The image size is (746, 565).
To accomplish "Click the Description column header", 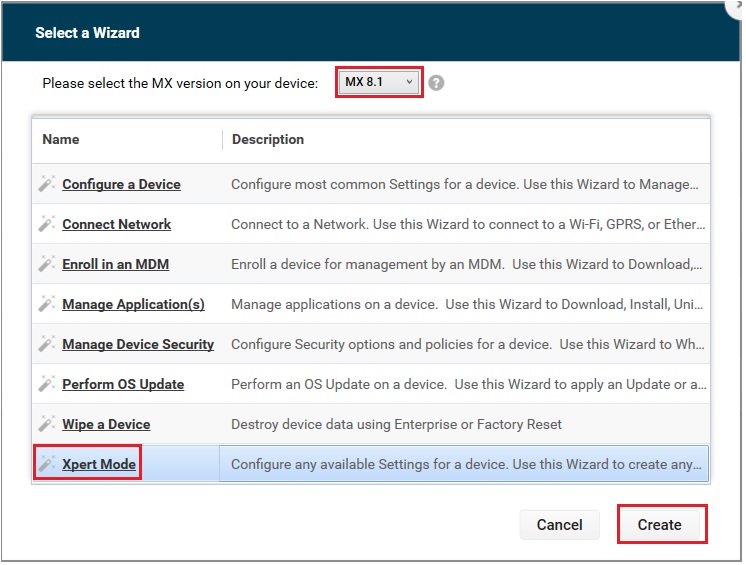I will tap(268, 139).
